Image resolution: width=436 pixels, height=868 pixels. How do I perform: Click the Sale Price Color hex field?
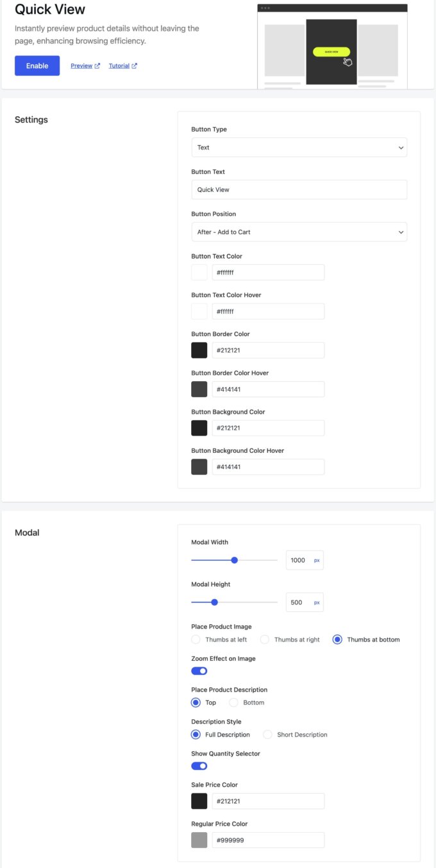tap(268, 801)
